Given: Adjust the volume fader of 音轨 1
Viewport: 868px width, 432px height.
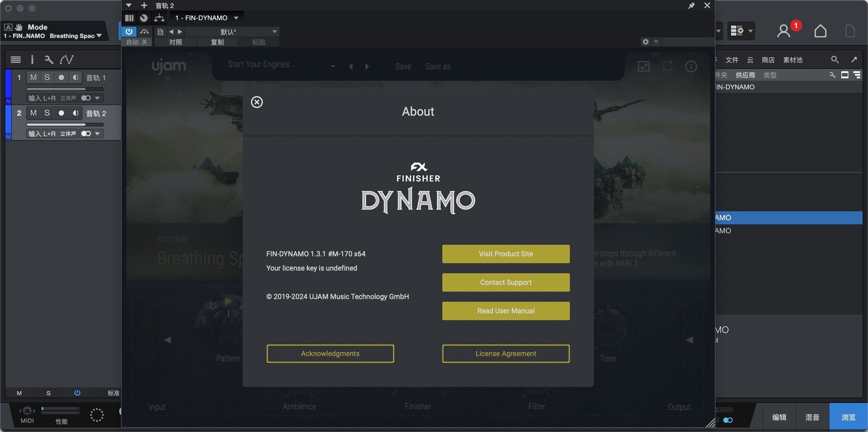Looking at the screenshot, I should click(x=65, y=89).
